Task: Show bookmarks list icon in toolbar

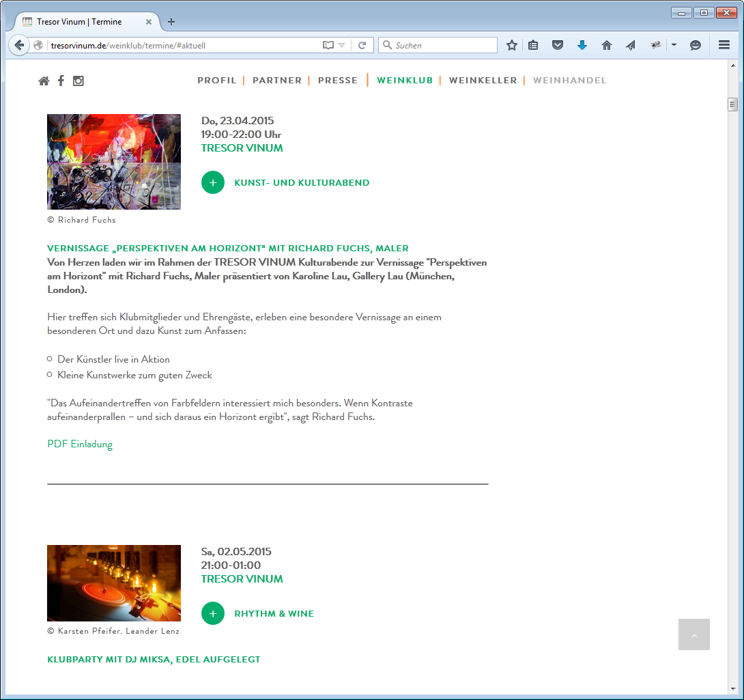Action: [x=533, y=45]
